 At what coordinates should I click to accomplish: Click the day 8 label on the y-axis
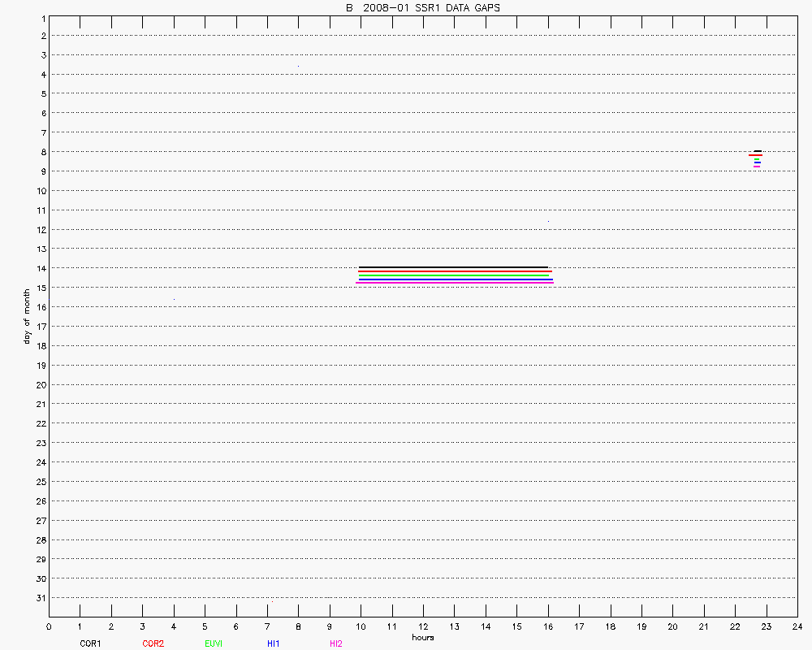pos(42,152)
